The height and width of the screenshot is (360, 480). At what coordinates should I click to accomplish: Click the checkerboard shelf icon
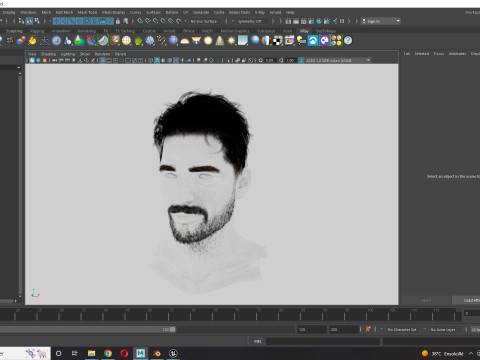[278, 41]
